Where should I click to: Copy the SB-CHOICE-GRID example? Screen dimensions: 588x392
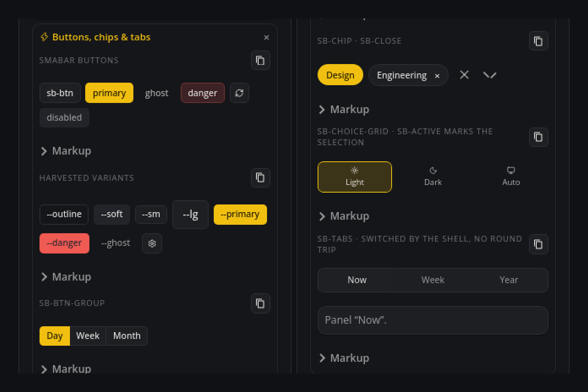(538, 137)
